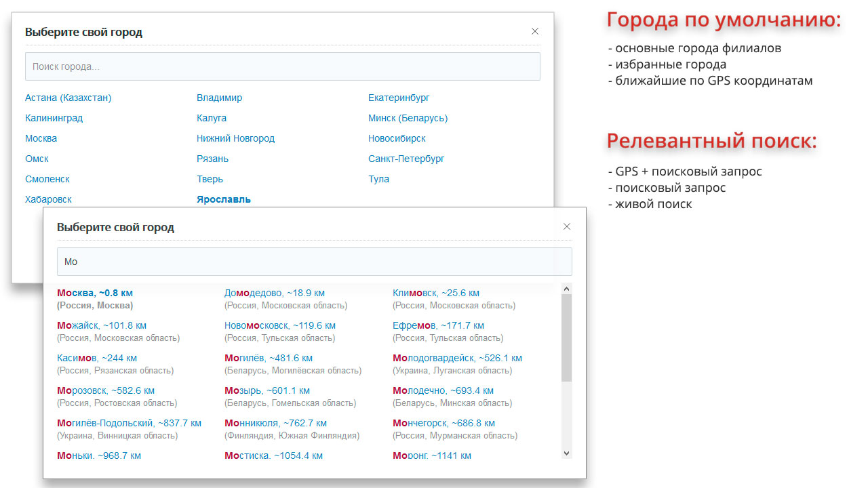Click the bold Ярославль city link

223,199
